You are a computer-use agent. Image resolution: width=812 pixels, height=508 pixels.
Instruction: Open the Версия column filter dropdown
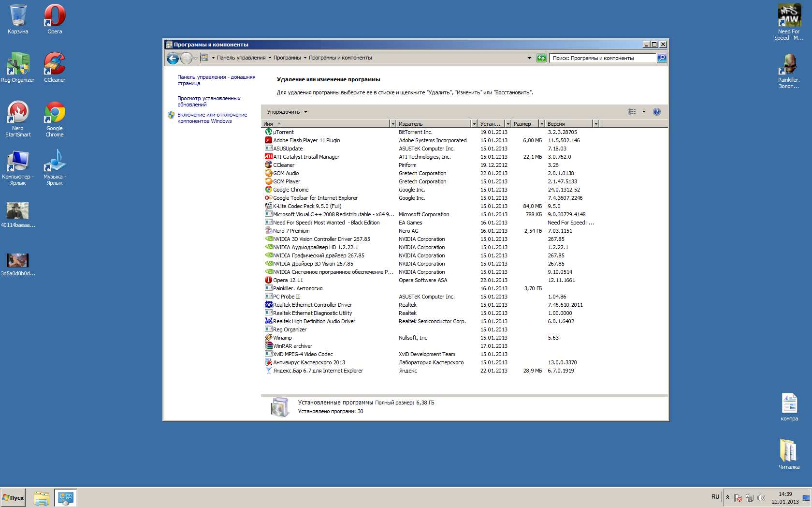[x=596, y=124]
